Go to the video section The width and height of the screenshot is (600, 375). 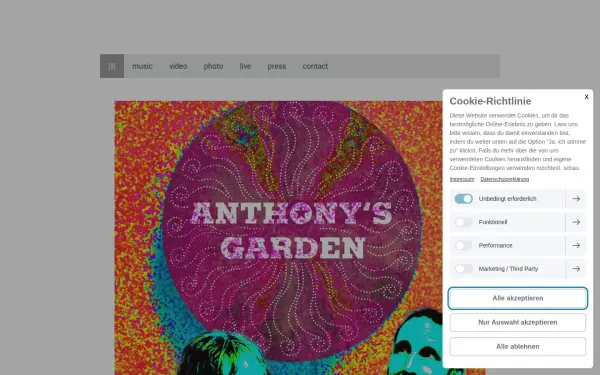coord(178,66)
